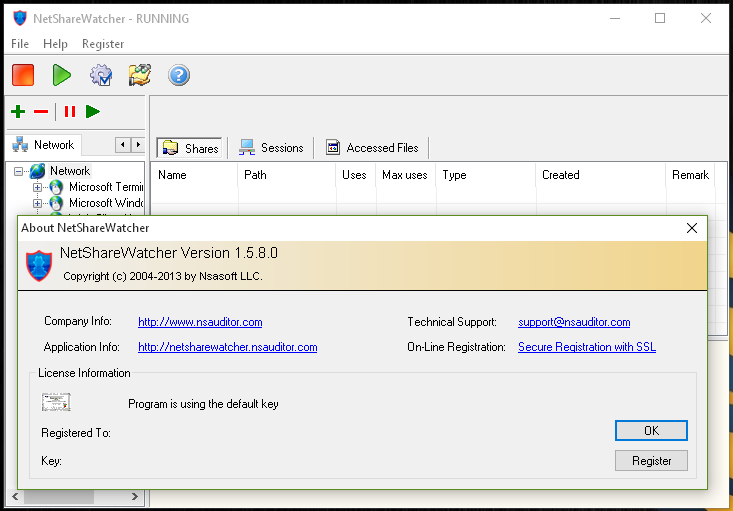The height and width of the screenshot is (511, 733).
Task: Click the Microsoft Windows Network icon
Action: click(56, 203)
